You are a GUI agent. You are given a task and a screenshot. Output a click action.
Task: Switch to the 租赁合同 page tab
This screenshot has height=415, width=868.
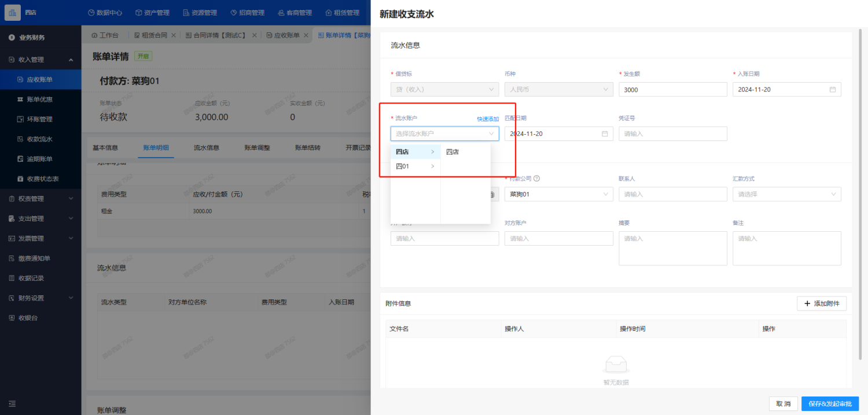pos(150,35)
